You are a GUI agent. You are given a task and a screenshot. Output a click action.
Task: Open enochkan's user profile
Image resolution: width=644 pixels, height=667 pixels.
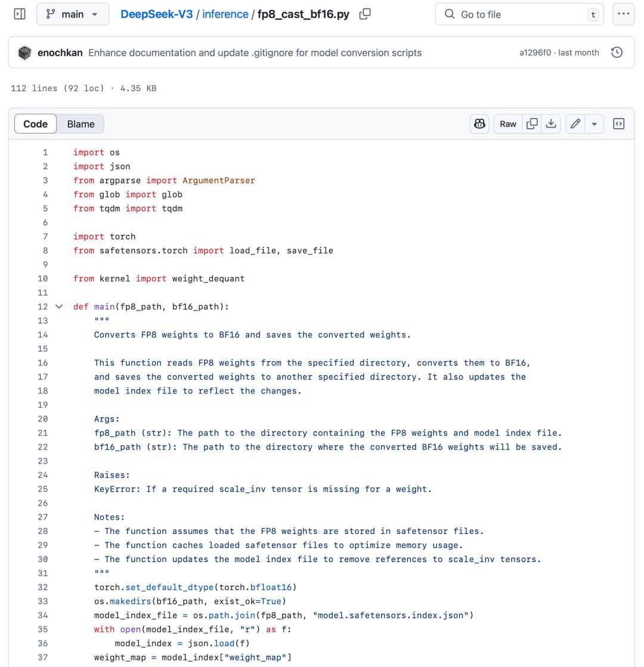coord(60,52)
